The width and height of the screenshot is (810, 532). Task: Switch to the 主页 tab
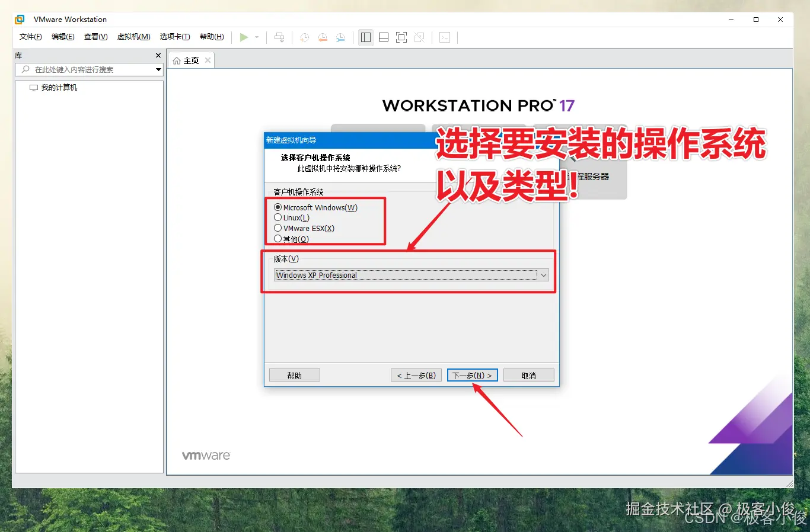coord(192,60)
